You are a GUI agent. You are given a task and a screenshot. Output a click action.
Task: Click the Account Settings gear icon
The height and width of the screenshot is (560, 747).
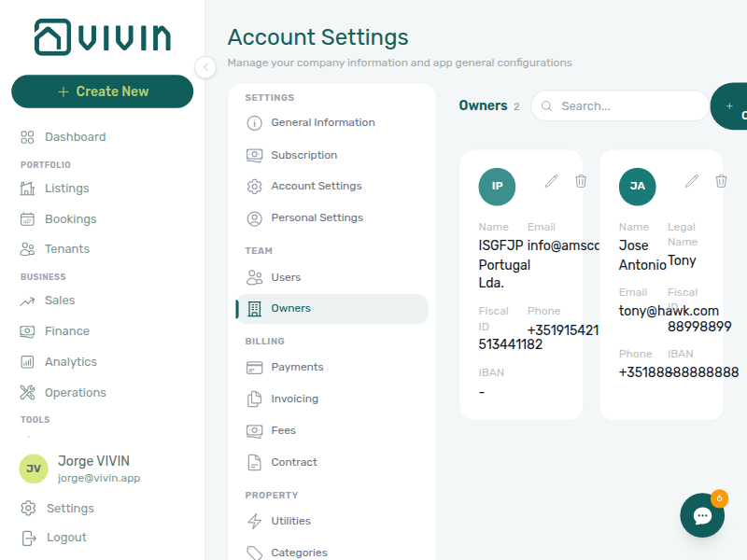254,186
